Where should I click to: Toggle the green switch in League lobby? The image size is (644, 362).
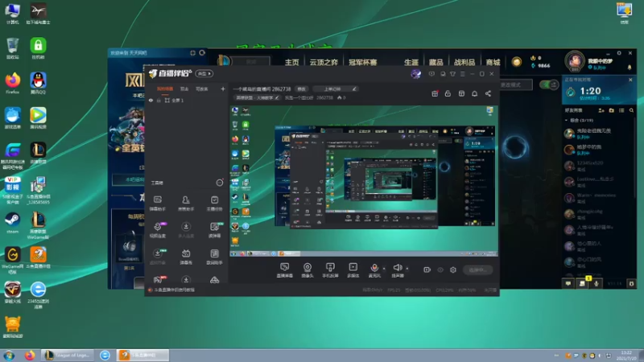click(x=549, y=84)
